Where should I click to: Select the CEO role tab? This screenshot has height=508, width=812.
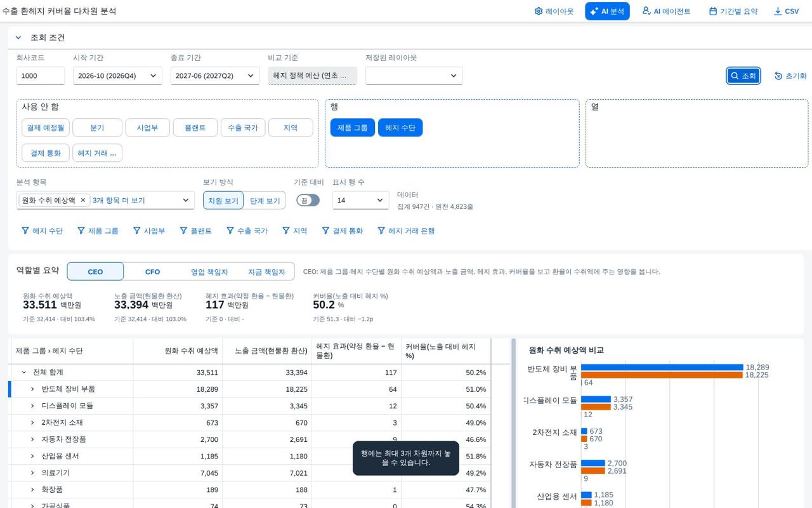95,272
